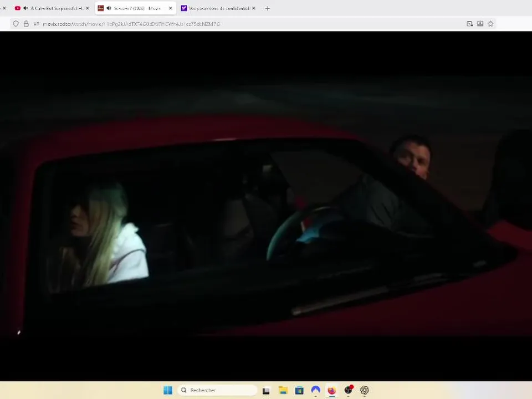Close the Scream 7 movie tab
The image size is (532, 399).
171,8
